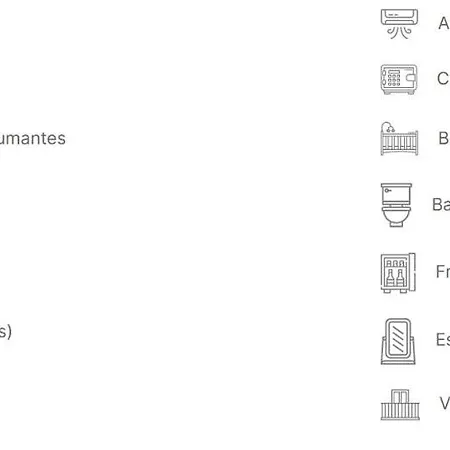The height and width of the screenshot is (450, 450).
Task: Select the toilet bathroom icon
Action: pos(396,205)
